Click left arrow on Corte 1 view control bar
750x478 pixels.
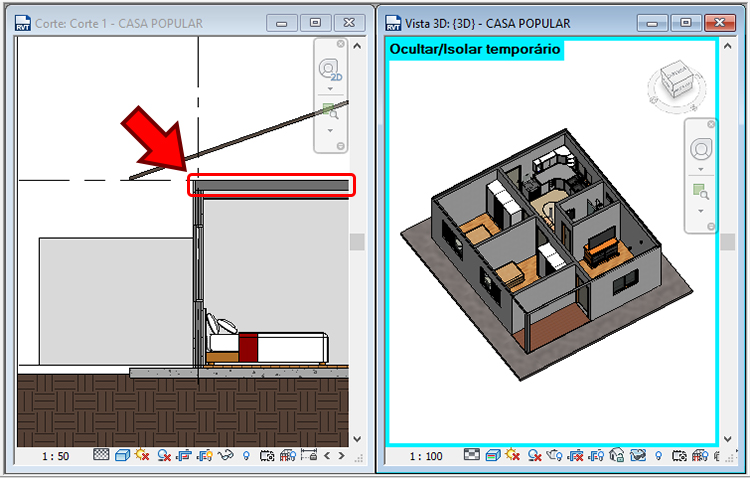[x=327, y=456]
